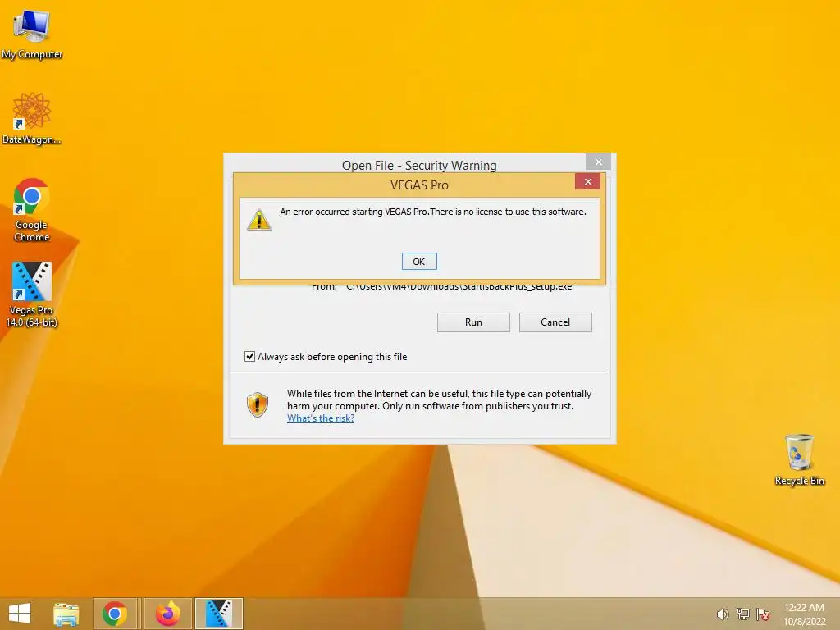Click the yellow warning triangle icon
This screenshot has width=840, height=630.
pyautogui.click(x=259, y=220)
